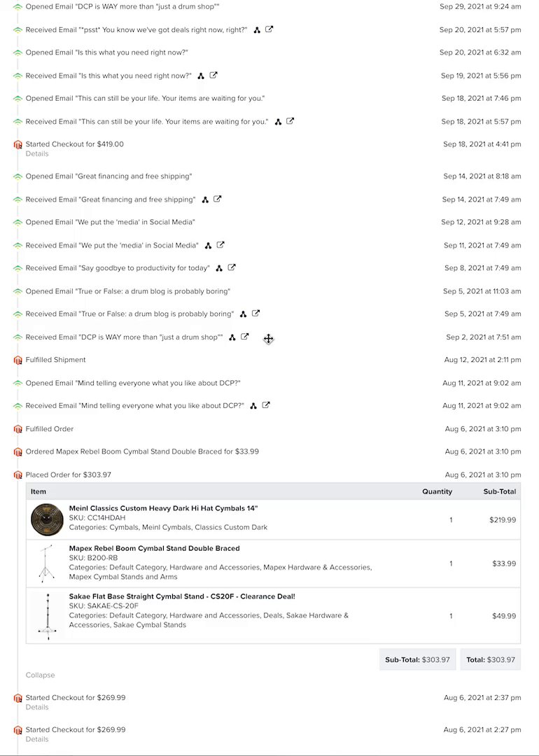Open external link for "Mind telling everyone" email
This screenshot has width=539, height=756.
coord(266,405)
